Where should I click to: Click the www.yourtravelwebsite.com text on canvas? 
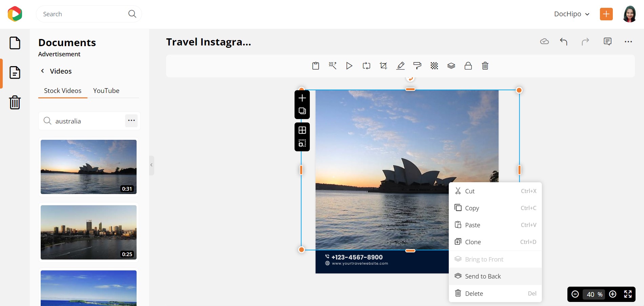360,263
